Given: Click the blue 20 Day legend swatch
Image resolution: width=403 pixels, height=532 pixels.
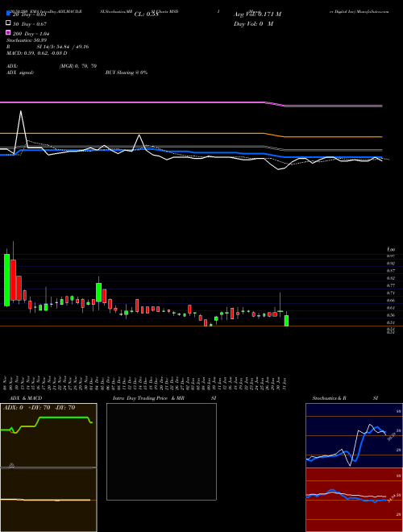Looking at the screenshot, I should pyautogui.click(x=8, y=14).
